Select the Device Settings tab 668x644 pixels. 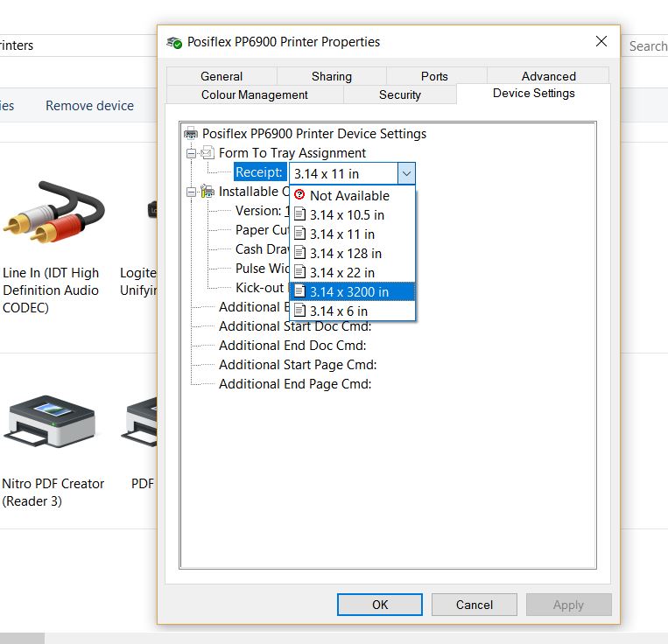pyautogui.click(x=533, y=94)
